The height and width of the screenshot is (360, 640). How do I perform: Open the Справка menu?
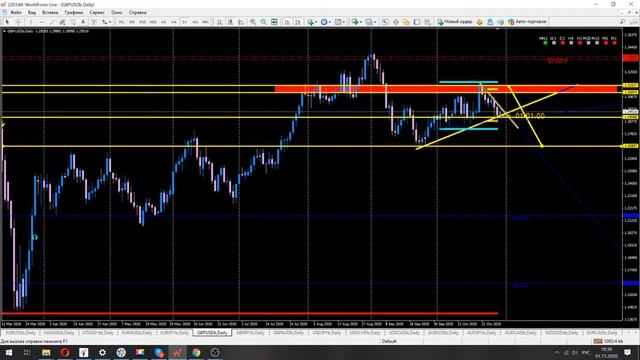click(138, 13)
